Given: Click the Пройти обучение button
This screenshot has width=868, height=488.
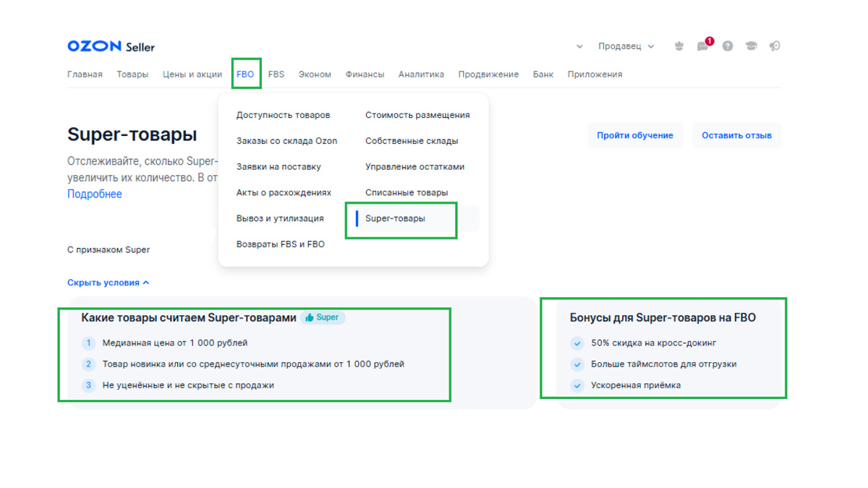Looking at the screenshot, I should [x=635, y=135].
